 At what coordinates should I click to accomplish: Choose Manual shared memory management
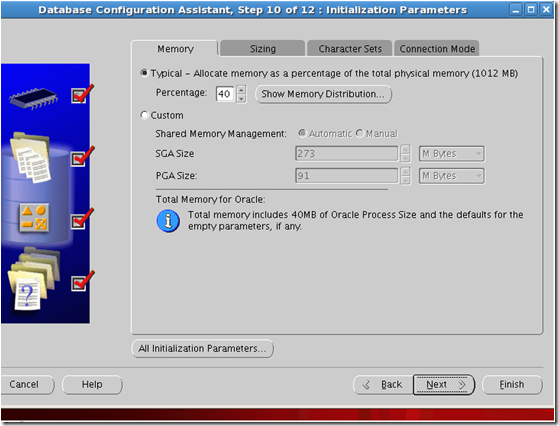[360, 133]
